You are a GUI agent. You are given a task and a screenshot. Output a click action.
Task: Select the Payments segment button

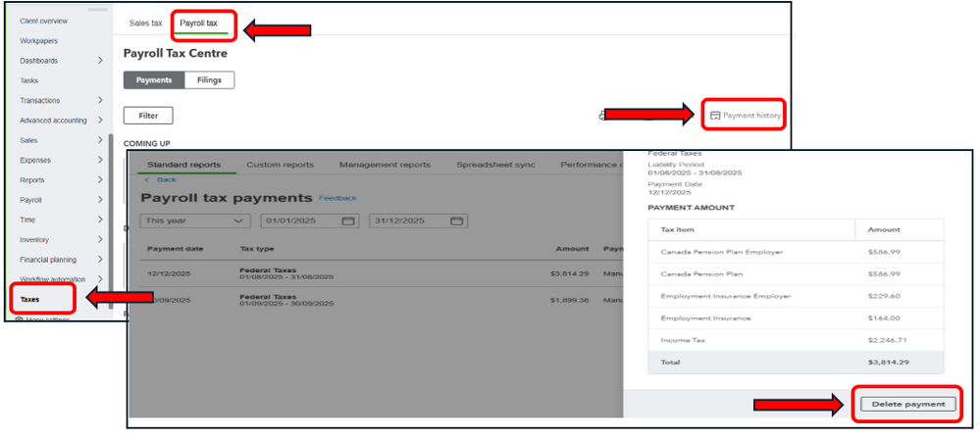tap(154, 80)
